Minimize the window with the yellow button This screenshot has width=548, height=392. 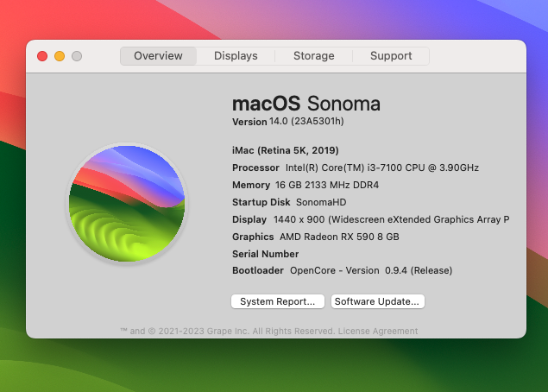pos(60,56)
